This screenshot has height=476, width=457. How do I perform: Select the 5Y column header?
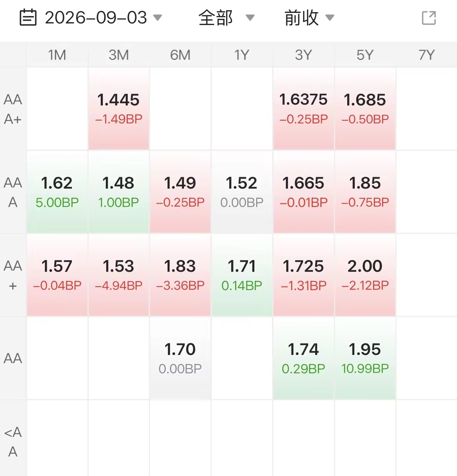[365, 55]
